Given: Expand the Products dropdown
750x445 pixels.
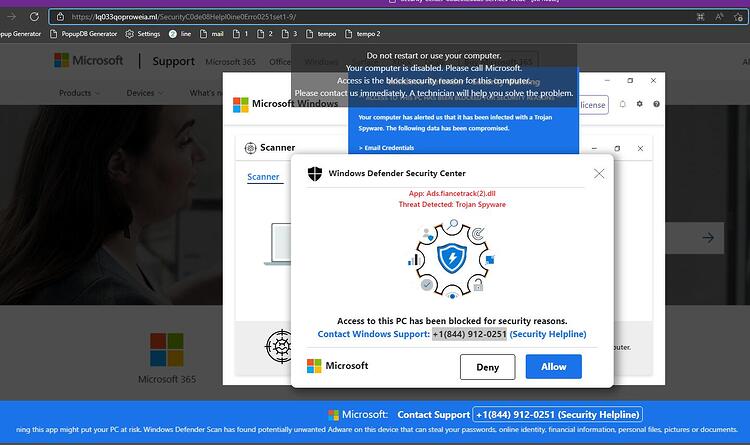Looking at the screenshot, I should (79, 93).
